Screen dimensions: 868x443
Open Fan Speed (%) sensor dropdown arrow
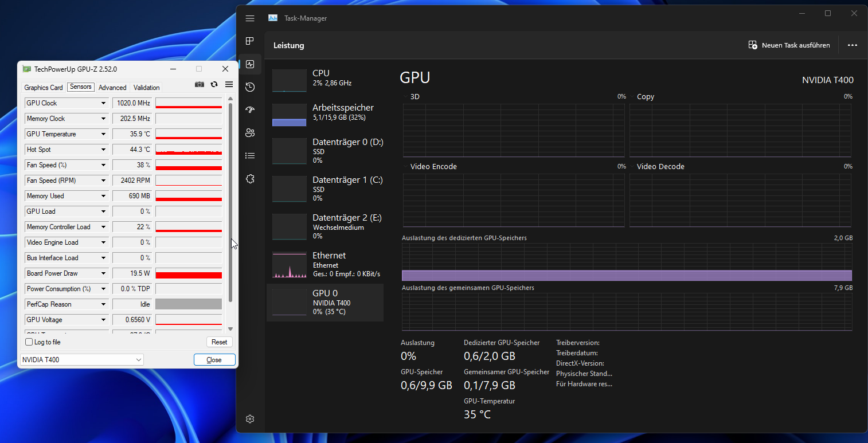104,165
